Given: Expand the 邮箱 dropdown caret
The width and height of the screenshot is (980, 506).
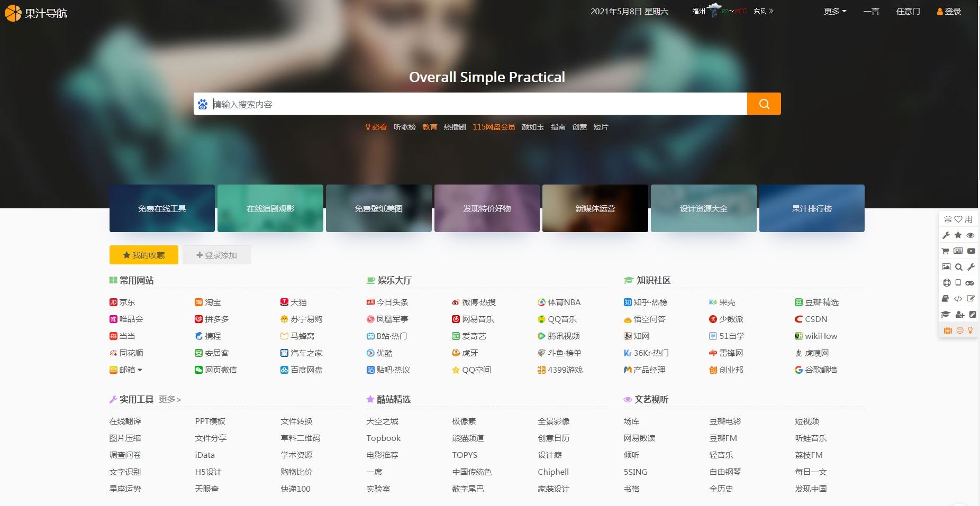Looking at the screenshot, I should (140, 370).
